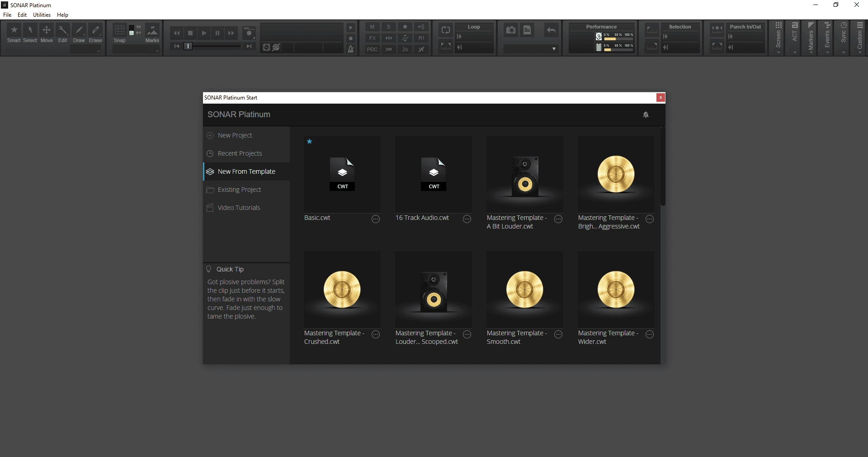The image size is (868, 457).
Task: Click the R! read automation button
Action: coord(421,38)
